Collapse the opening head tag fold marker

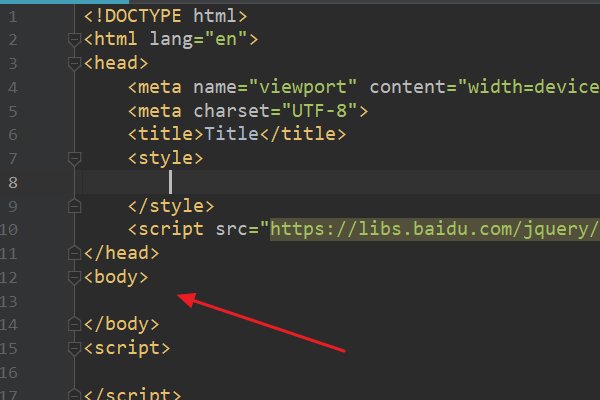point(73,63)
